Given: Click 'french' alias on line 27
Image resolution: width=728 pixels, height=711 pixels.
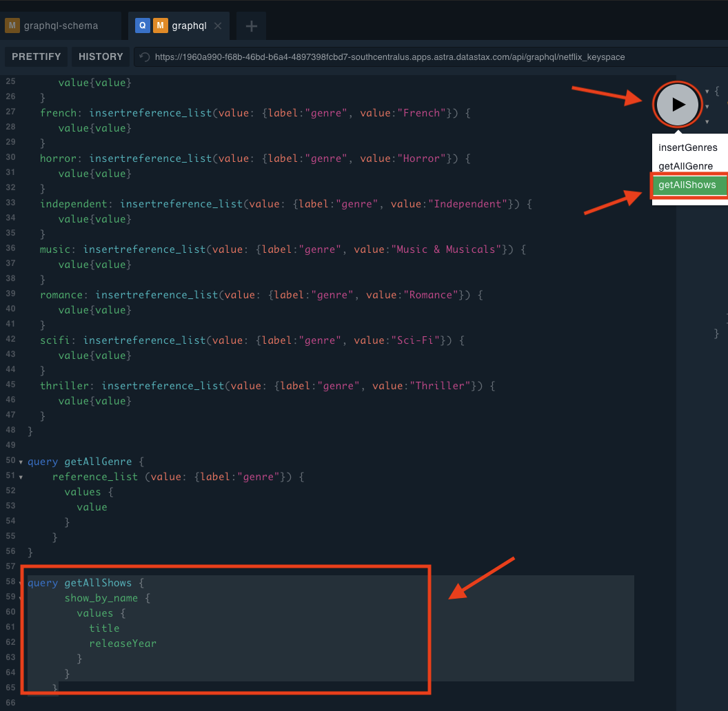Looking at the screenshot, I should pyautogui.click(x=58, y=113).
